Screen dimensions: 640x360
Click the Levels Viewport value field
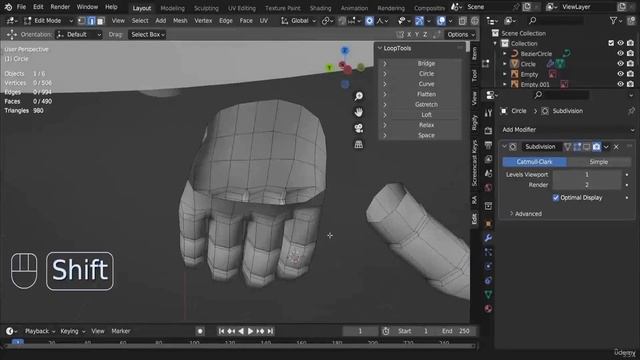tap(587, 175)
